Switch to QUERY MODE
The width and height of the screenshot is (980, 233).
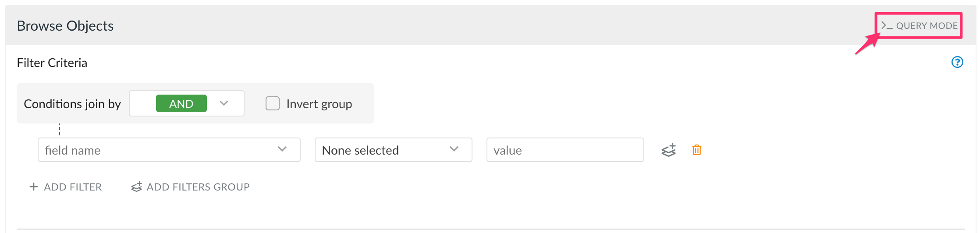pyautogui.click(x=920, y=26)
